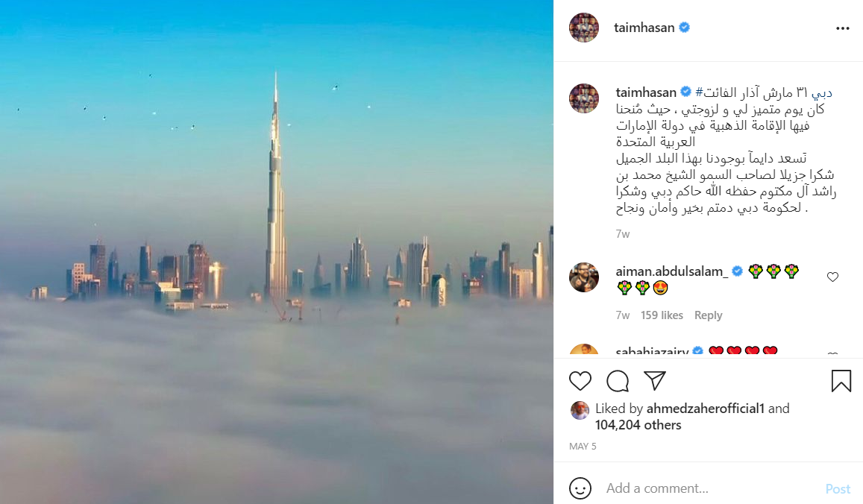The width and height of the screenshot is (863, 504).
Task: View the 159 likes on comment
Action: 662,315
